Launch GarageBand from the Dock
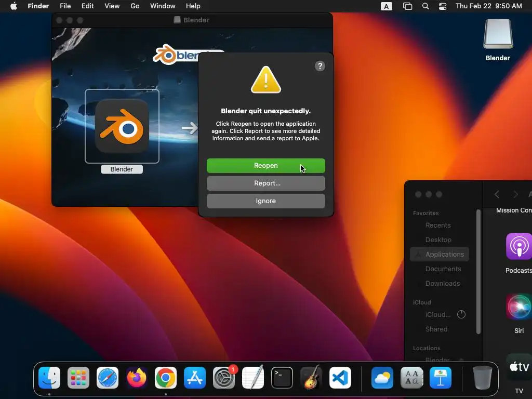The image size is (532, 399). [311, 377]
